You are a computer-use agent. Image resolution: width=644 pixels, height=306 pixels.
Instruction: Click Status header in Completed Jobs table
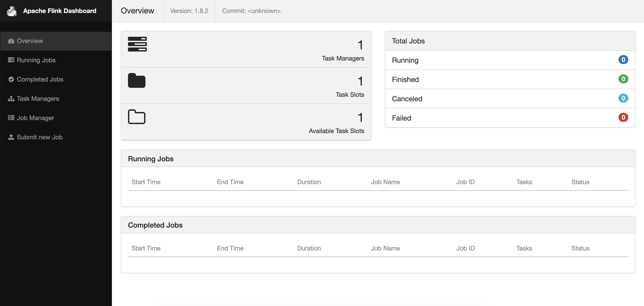point(580,248)
